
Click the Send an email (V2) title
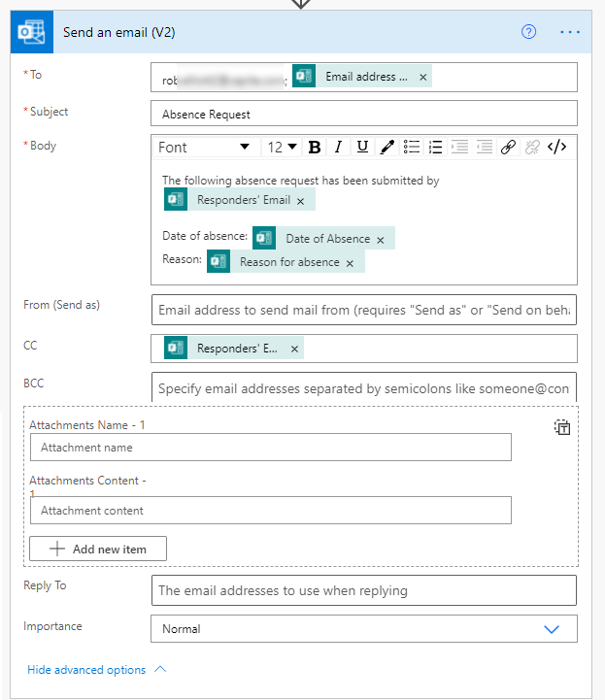coord(118,32)
